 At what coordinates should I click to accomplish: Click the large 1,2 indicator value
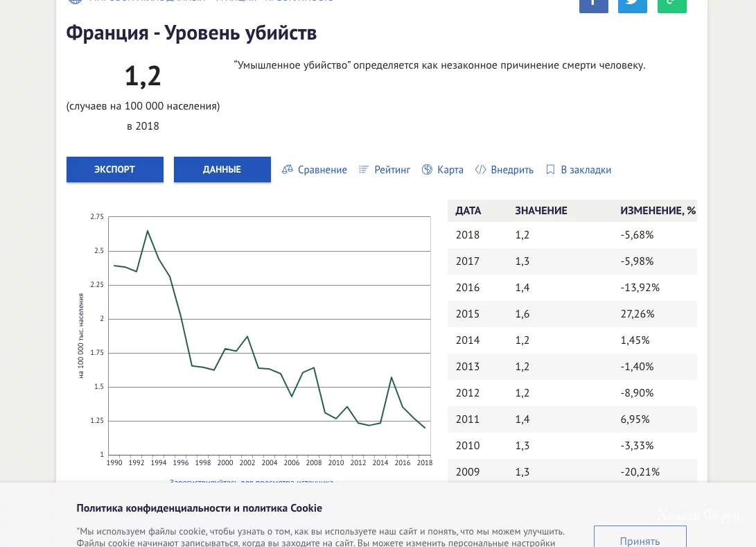(x=143, y=76)
